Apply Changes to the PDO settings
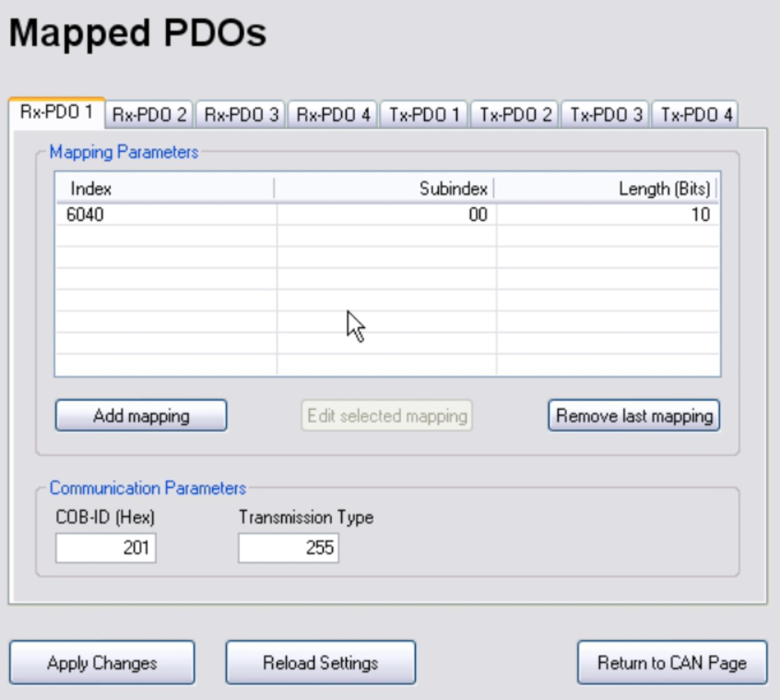The height and width of the screenshot is (700, 780). pos(102,663)
